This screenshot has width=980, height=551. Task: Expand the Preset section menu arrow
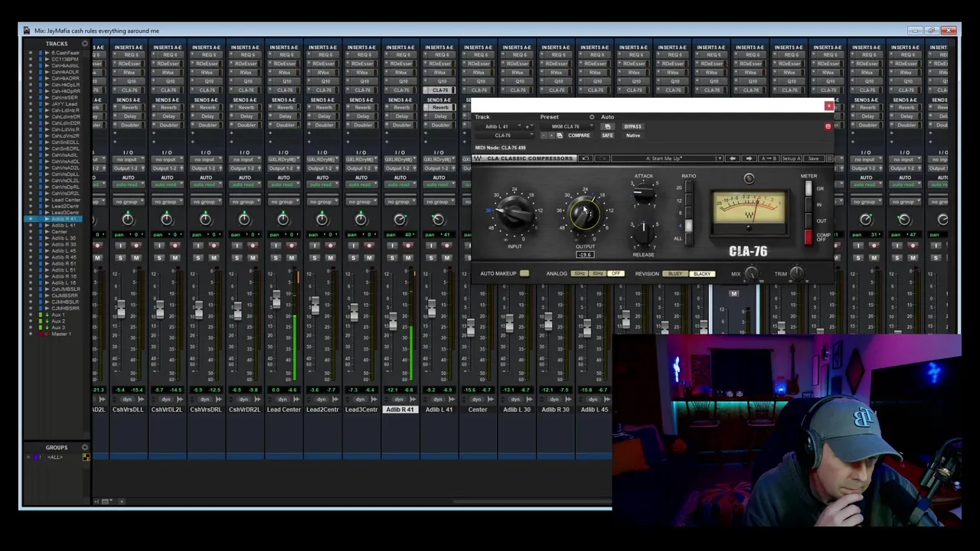coord(592,117)
